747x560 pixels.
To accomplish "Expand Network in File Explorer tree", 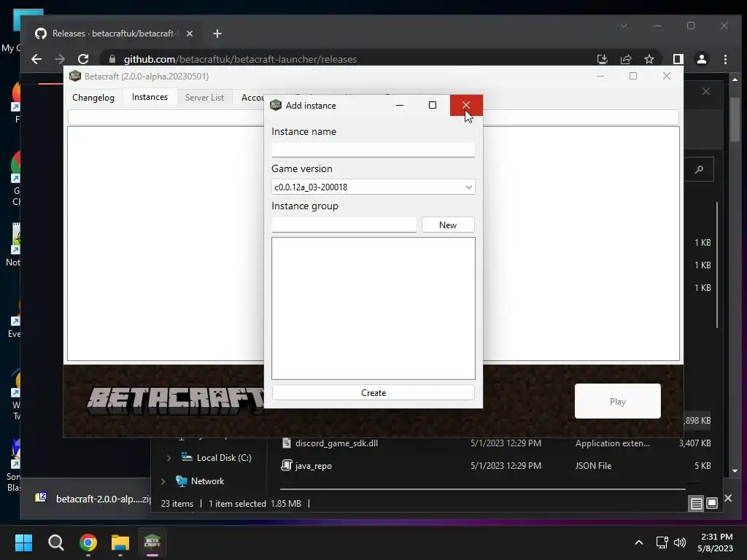I will point(163,481).
